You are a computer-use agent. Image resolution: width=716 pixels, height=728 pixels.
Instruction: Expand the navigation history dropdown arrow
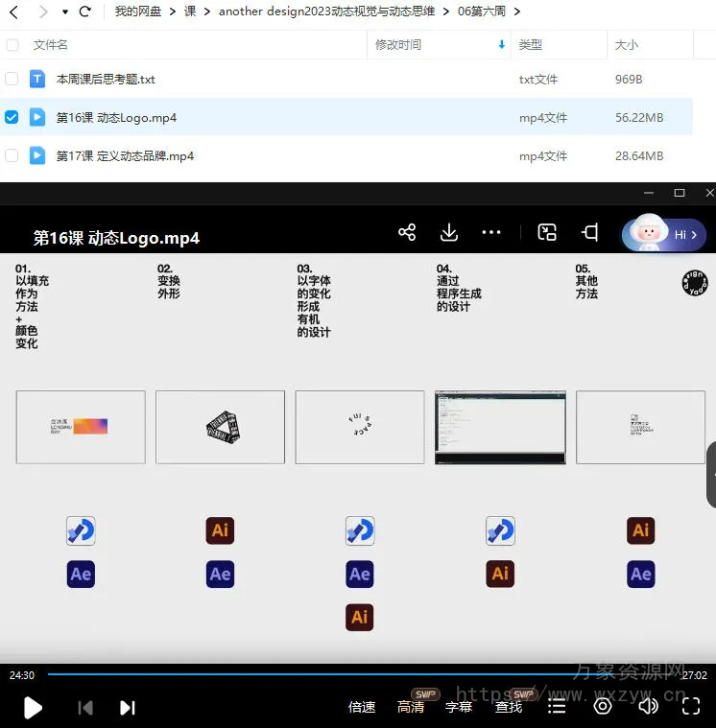[x=64, y=12]
